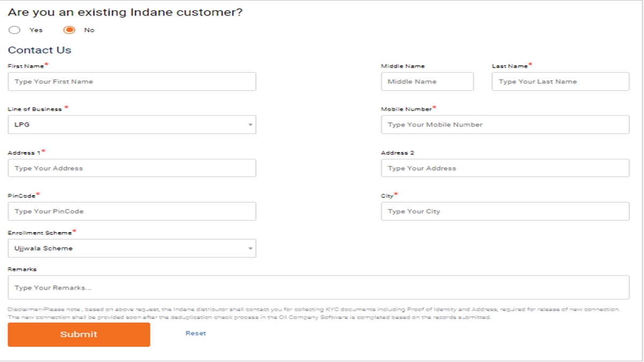
Task: Open the Line of Business dropdown
Action: click(132, 124)
